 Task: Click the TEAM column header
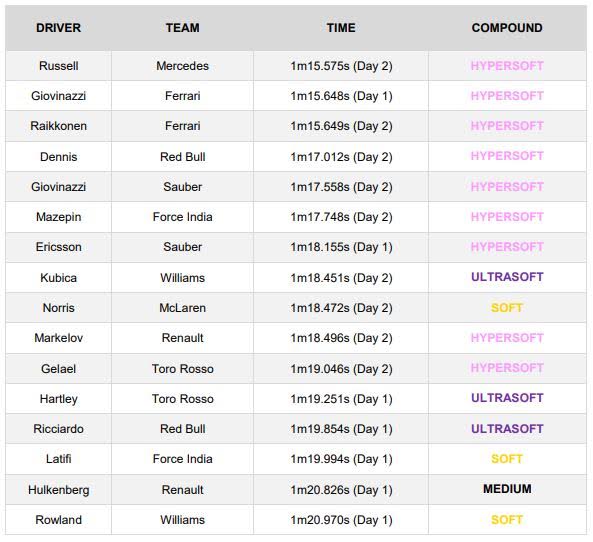coord(182,28)
